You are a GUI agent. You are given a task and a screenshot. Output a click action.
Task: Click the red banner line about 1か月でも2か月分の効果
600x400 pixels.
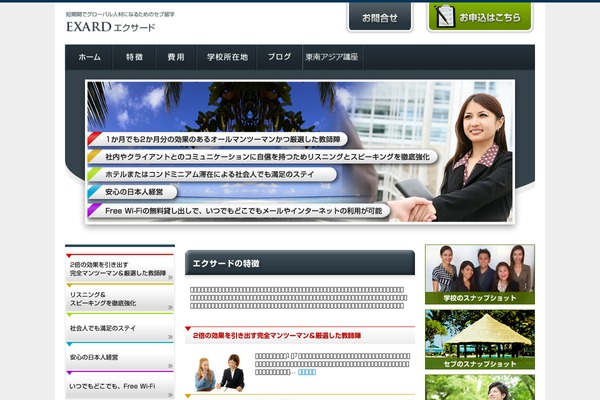[x=217, y=139]
